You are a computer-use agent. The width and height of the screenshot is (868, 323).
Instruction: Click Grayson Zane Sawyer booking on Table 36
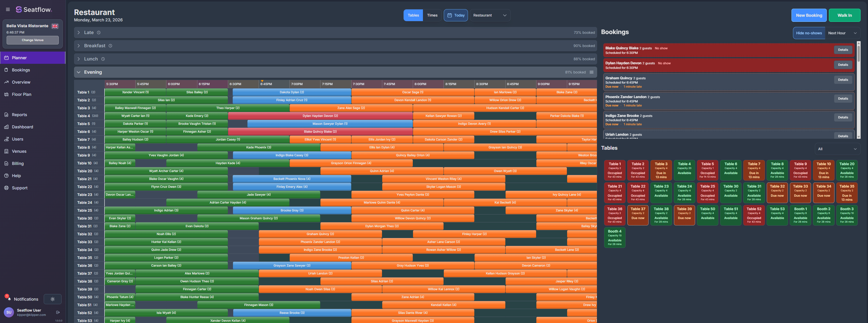point(292,265)
